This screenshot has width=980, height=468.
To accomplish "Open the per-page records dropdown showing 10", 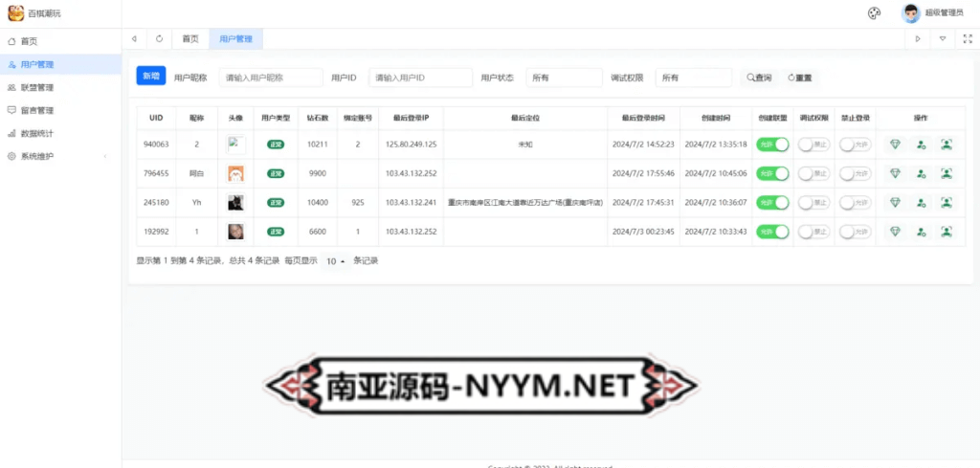I will point(335,261).
